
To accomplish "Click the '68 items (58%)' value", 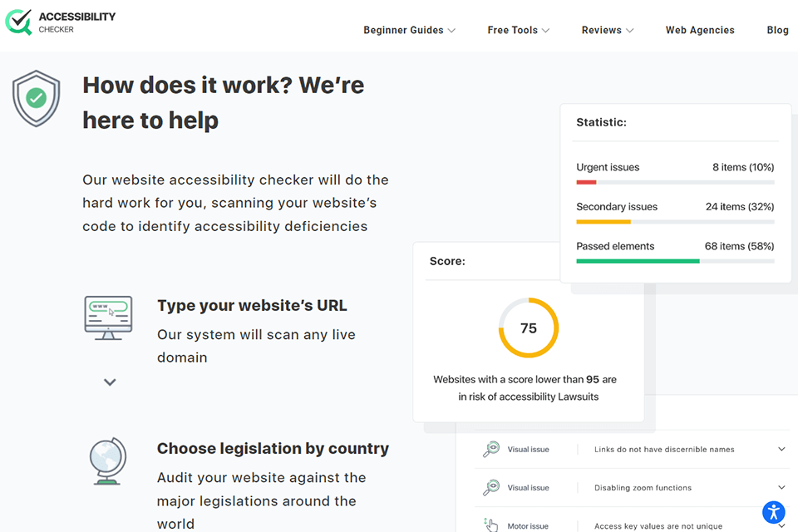I will tap(739, 246).
